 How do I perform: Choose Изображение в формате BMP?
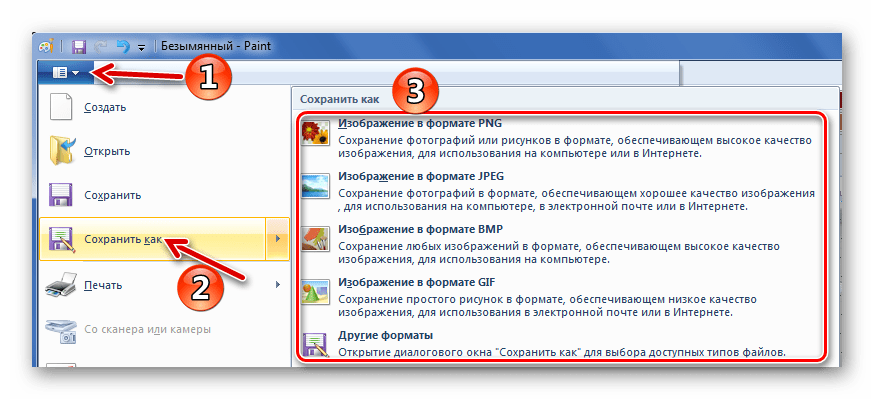421,229
